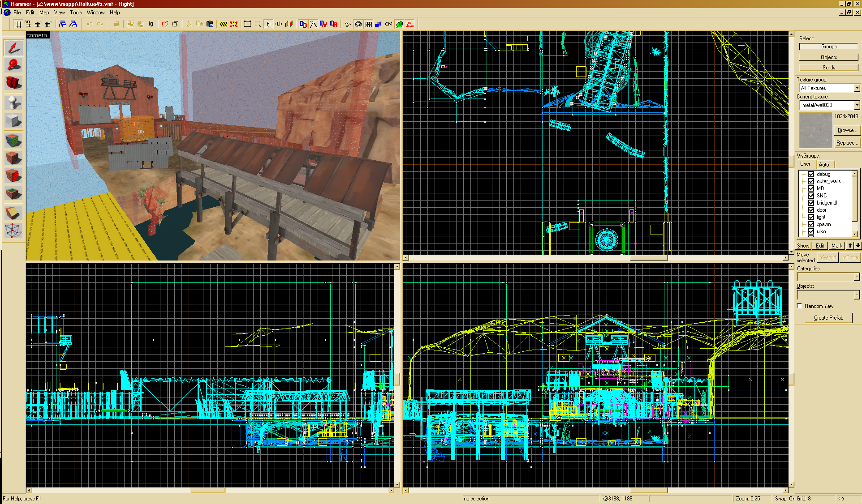Toggle the 'no draw' toolbar button
This screenshot has width=862, height=504.
[410, 24]
